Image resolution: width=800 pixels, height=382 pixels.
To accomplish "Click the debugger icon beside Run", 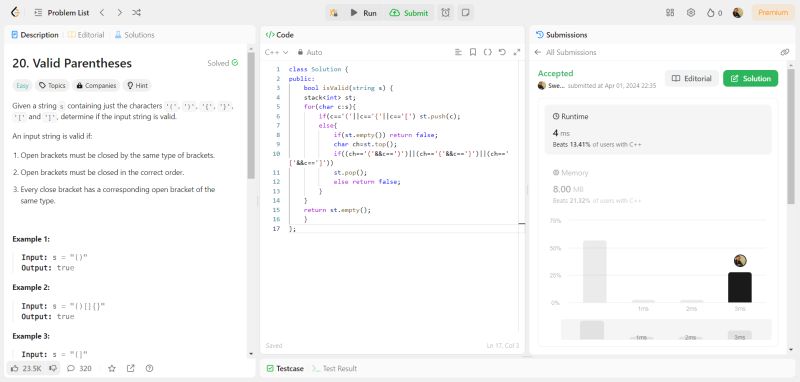I will coord(334,13).
